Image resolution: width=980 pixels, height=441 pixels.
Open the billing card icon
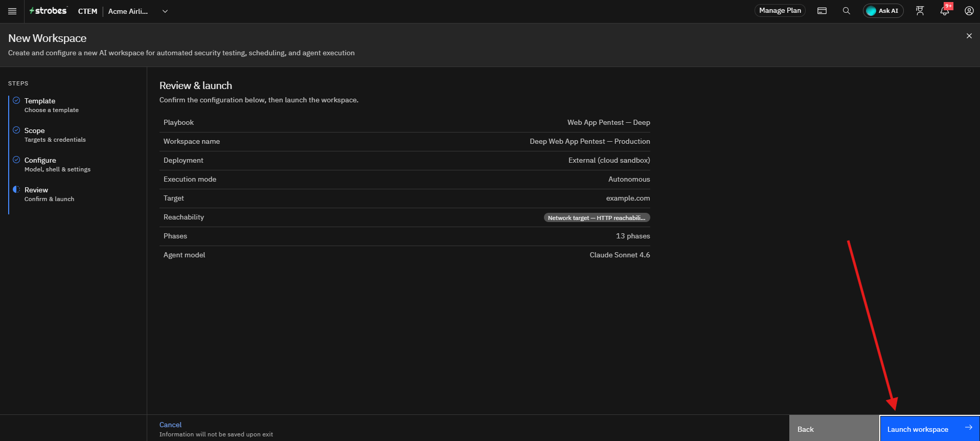click(822, 11)
